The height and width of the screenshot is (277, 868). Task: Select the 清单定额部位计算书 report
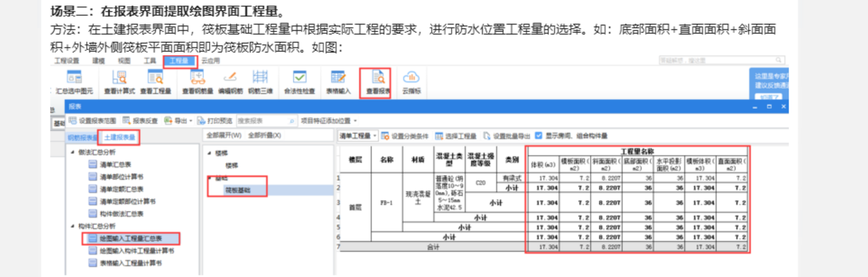click(121, 201)
